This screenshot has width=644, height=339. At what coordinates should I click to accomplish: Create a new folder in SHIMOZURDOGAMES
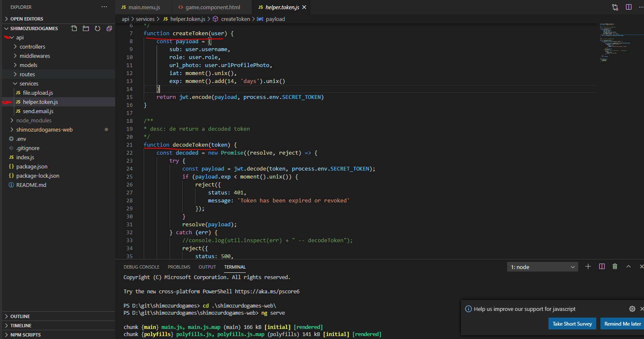coord(86,28)
